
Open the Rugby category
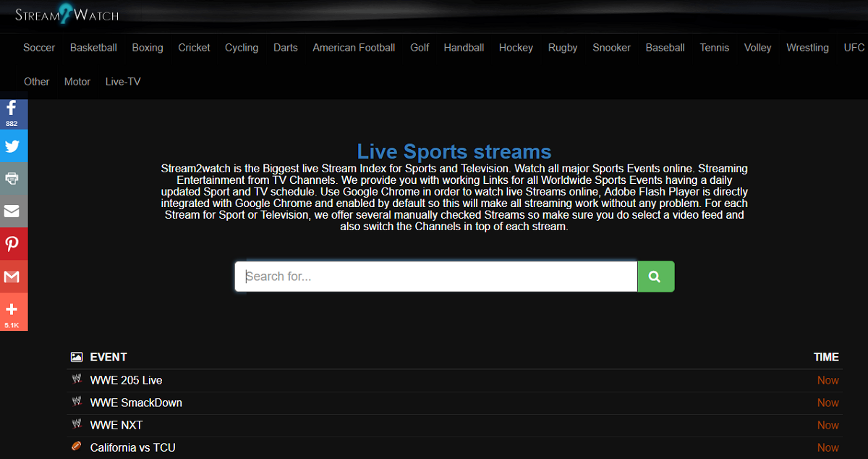tap(563, 48)
